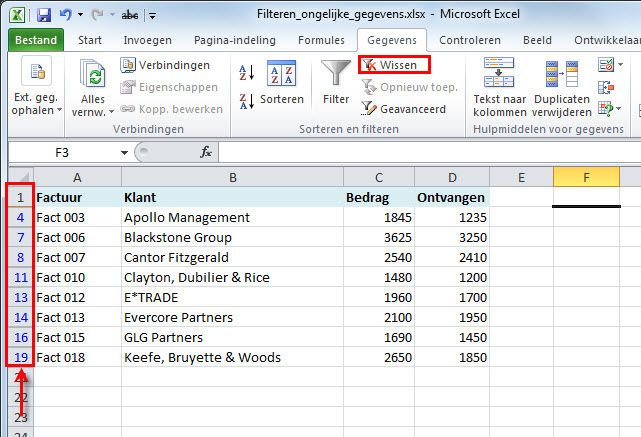
Task: Open the Sorteren dialog
Action: (282, 82)
